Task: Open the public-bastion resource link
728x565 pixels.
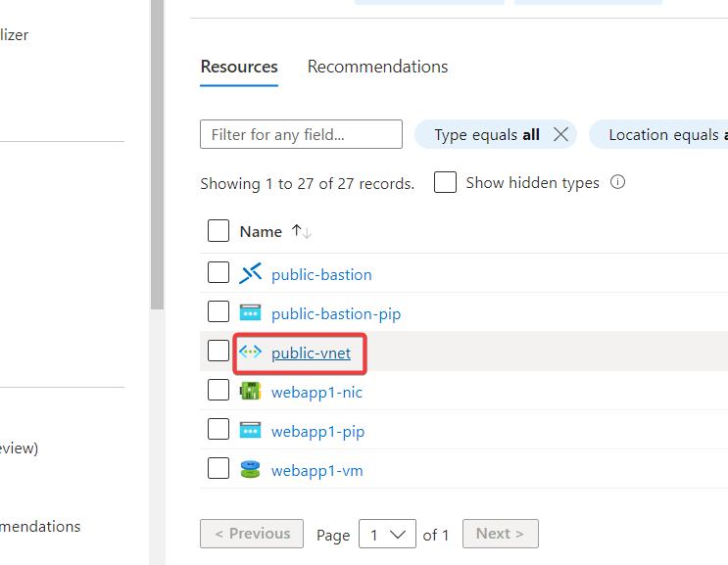Action: (x=321, y=275)
